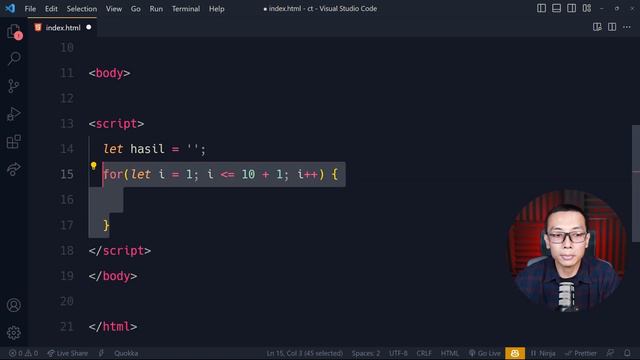The width and height of the screenshot is (640, 360).
Task: Open the Manage gear icon
Action: [x=14, y=333]
